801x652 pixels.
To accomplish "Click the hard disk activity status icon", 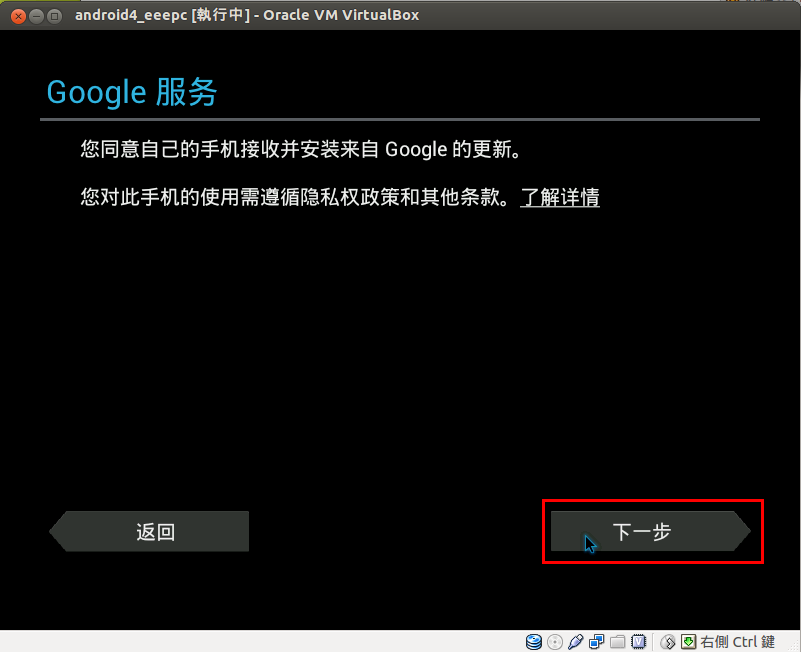I will click(534, 642).
